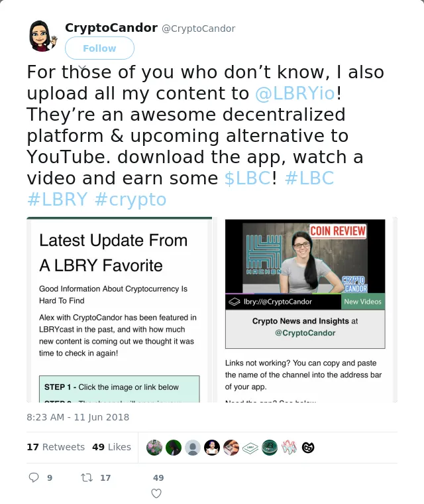Follow the CryptoCandor account

coord(99,48)
